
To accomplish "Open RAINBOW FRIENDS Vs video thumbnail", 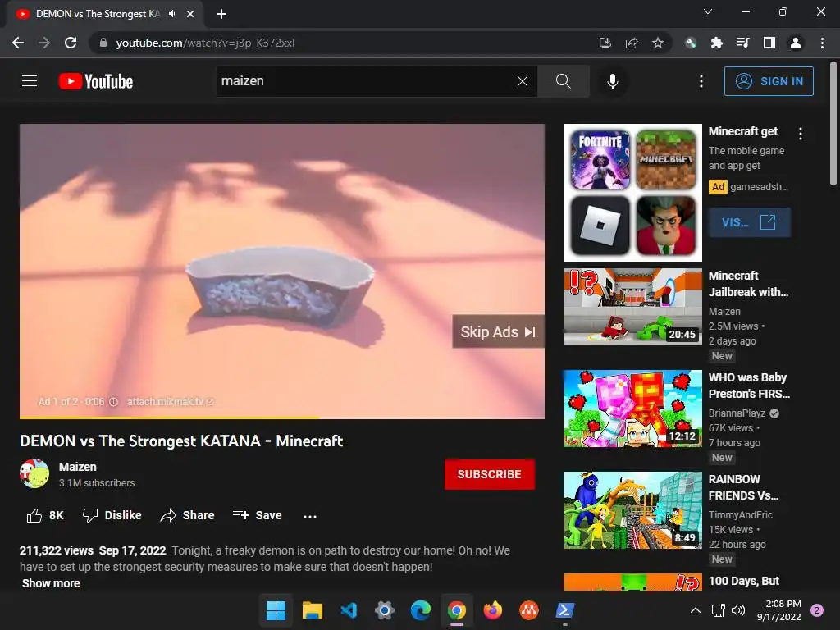I will 632,510.
